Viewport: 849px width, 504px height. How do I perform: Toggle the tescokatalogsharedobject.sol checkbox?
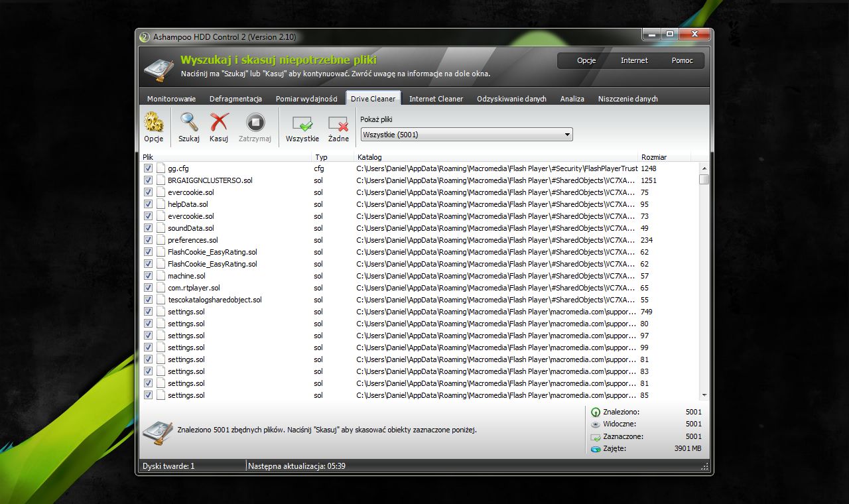point(149,300)
